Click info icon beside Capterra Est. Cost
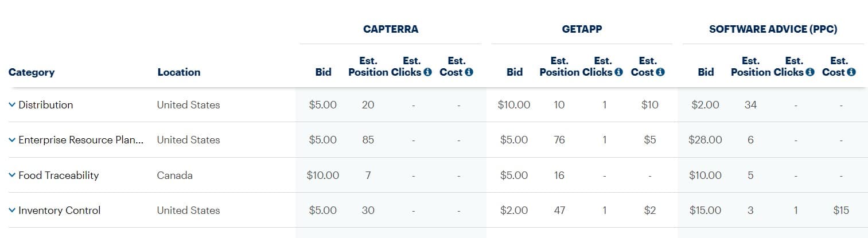The image size is (868, 238). click(469, 72)
